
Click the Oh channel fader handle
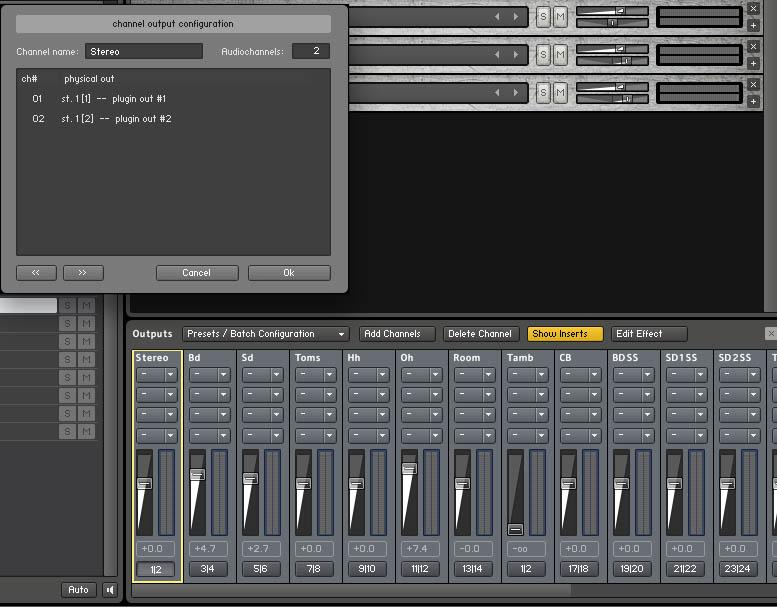(x=409, y=468)
